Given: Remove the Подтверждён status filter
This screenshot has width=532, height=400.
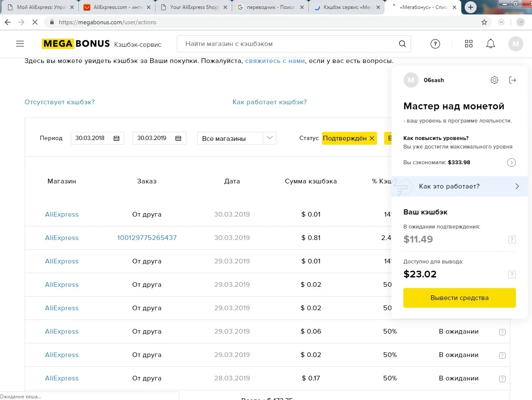Looking at the screenshot, I should [x=371, y=138].
